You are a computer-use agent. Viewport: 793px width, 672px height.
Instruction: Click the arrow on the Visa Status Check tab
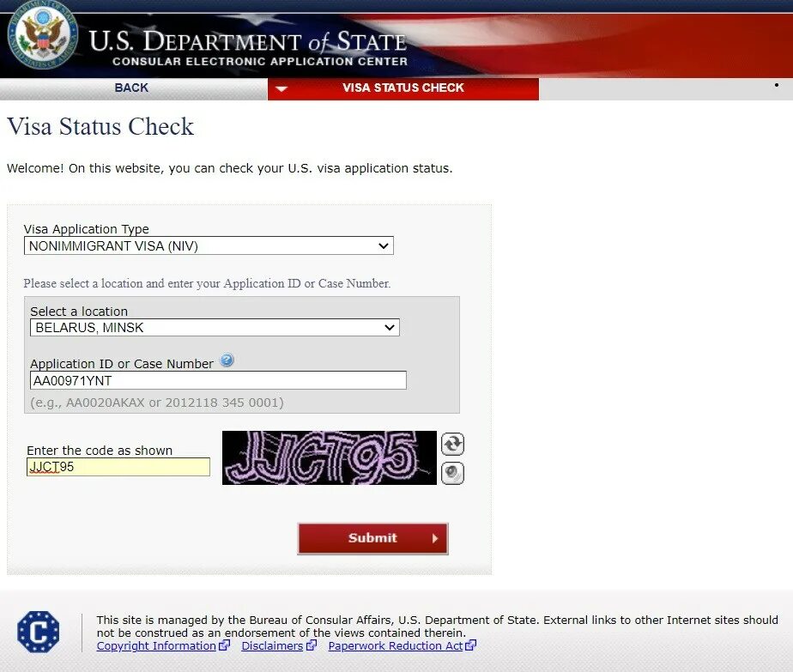[281, 89]
